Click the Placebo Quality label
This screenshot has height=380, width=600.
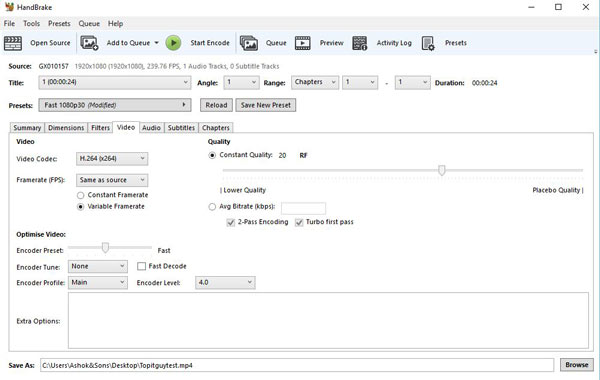556,190
